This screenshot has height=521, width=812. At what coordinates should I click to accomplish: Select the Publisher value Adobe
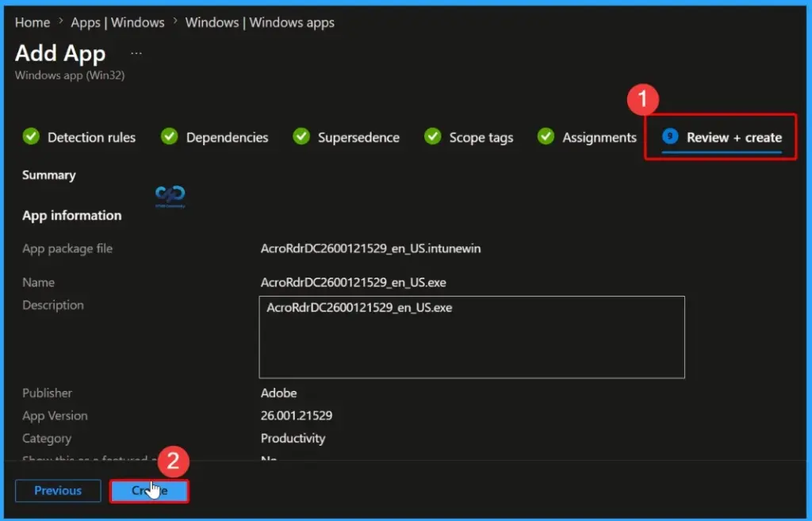(278, 393)
